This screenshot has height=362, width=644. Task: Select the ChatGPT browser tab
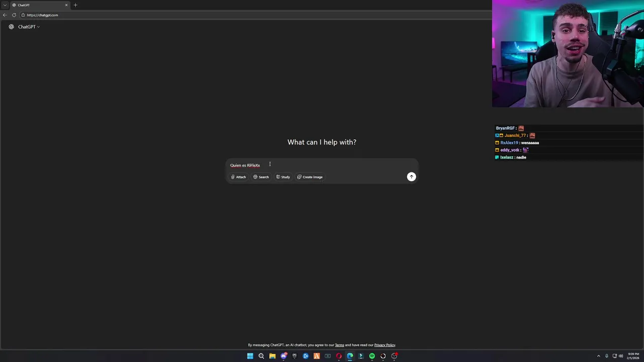(x=39, y=5)
